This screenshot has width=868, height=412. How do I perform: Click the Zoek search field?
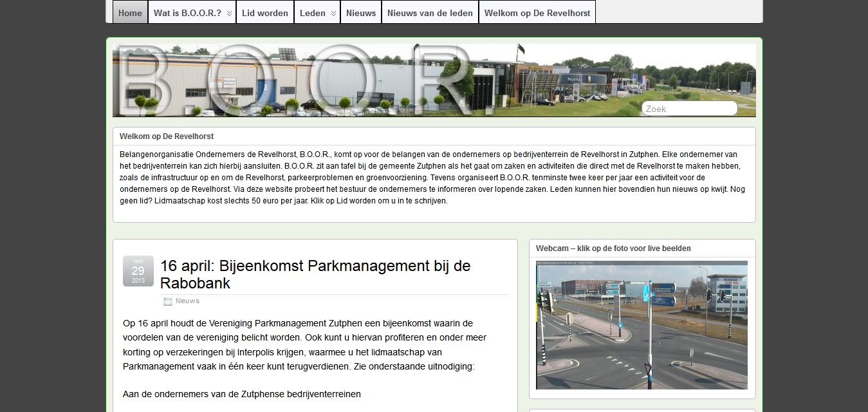(x=689, y=109)
